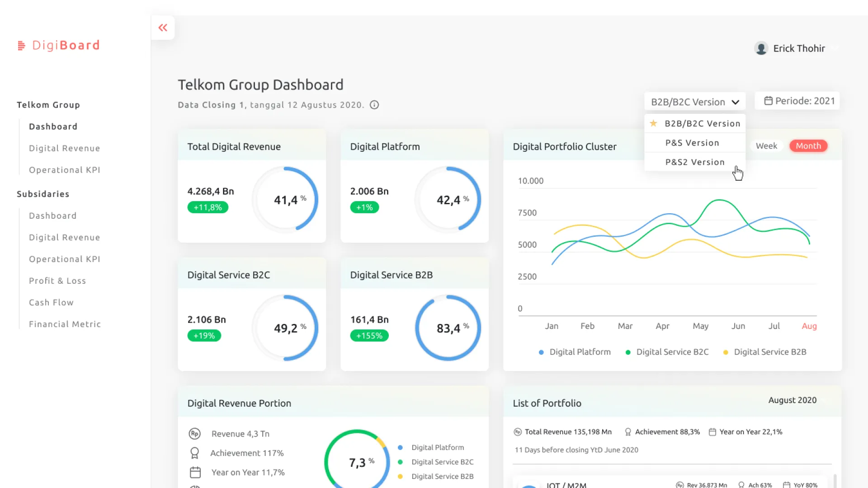Click YoY 80% calendar icon
868x488 pixels.
point(787,485)
